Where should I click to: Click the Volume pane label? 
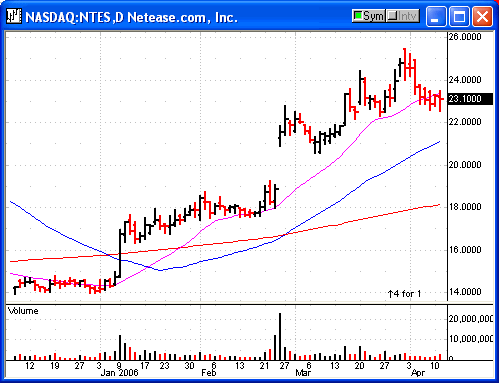pos(23,311)
